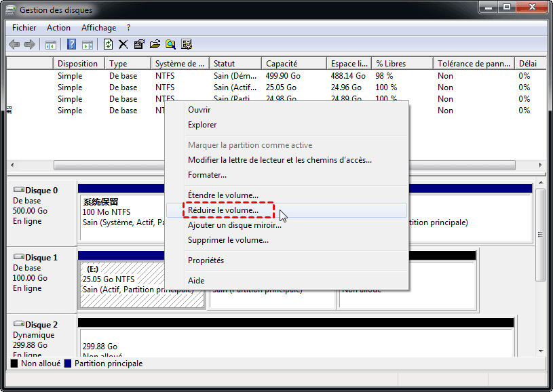Click the volume list's right scroll arrow
553x392 pixels.
(540, 165)
